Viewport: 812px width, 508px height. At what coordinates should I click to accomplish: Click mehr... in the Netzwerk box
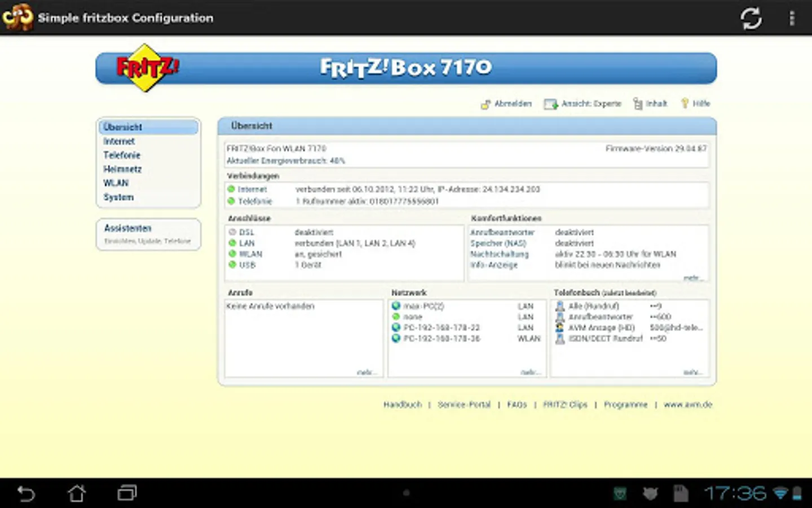[x=529, y=372]
